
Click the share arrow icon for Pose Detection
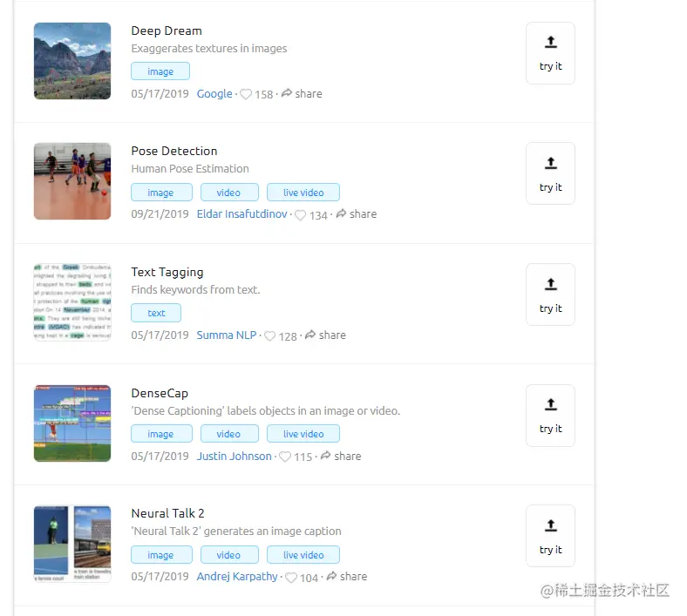pos(341,213)
